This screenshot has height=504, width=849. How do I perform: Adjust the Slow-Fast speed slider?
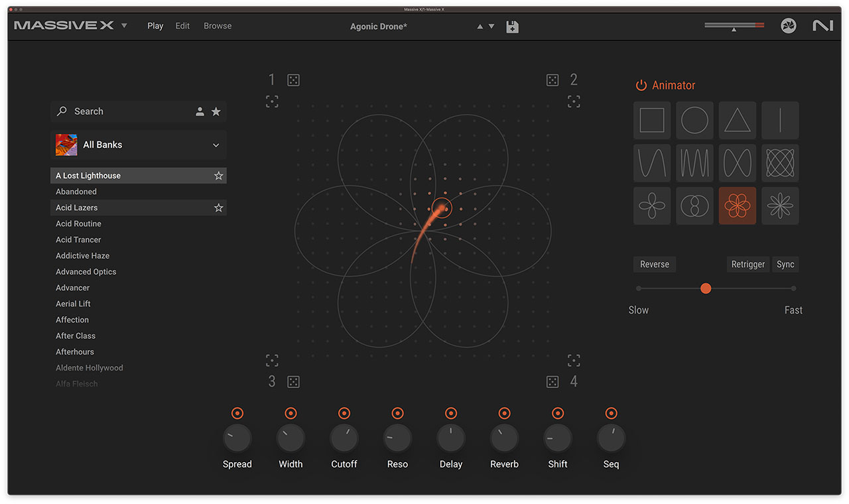click(706, 288)
